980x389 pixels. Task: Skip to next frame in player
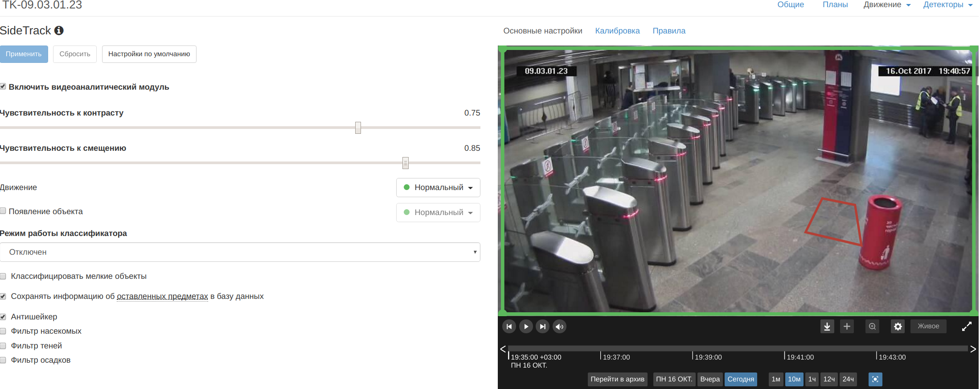(x=543, y=327)
